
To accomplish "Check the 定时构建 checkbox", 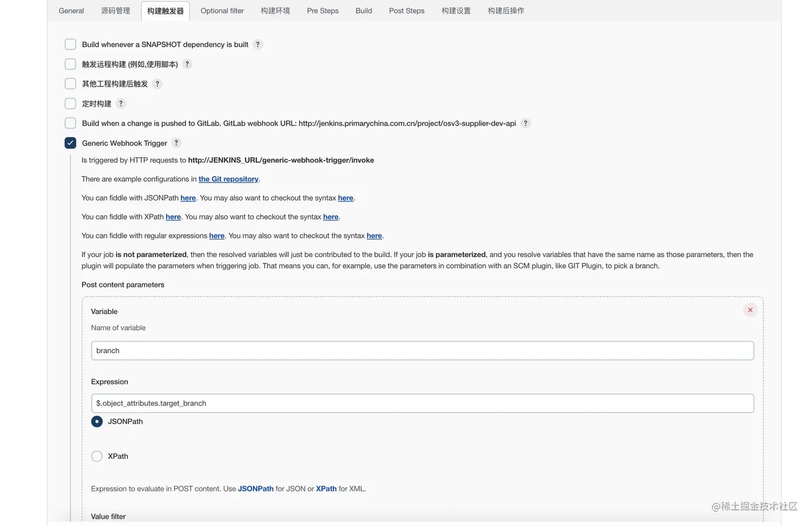I will click(x=70, y=104).
